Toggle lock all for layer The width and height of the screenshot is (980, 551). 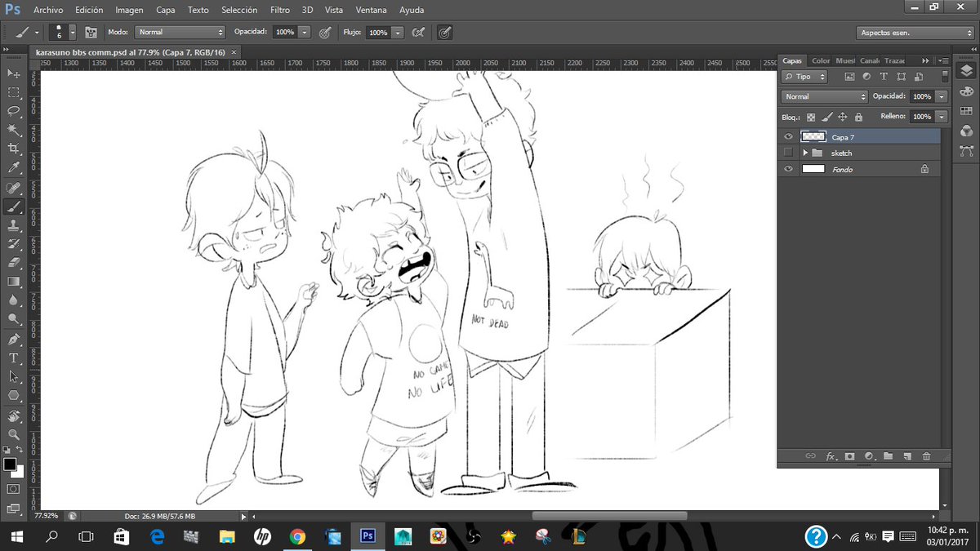[x=857, y=117]
